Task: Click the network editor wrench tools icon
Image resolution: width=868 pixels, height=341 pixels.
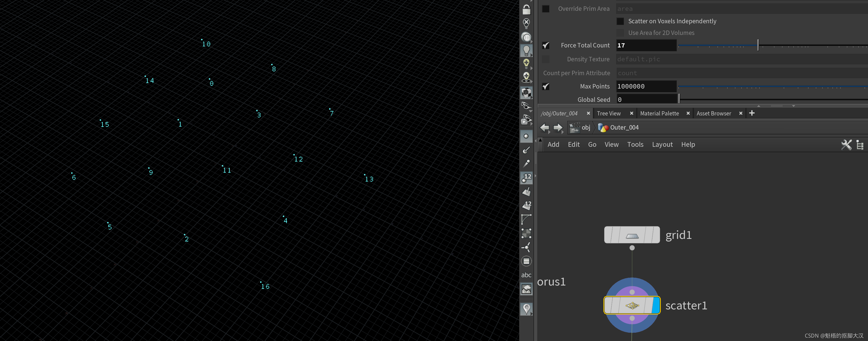Action: (x=846, y=145)
